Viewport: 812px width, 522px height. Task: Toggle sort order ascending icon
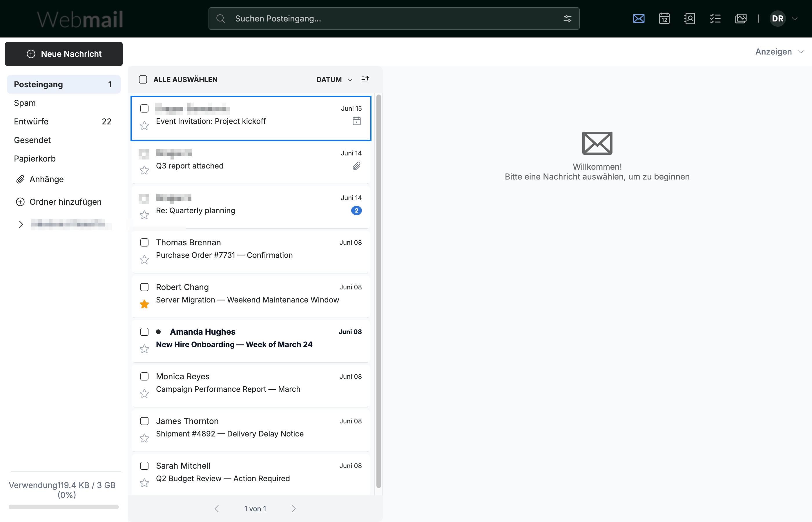pos(365,79)
